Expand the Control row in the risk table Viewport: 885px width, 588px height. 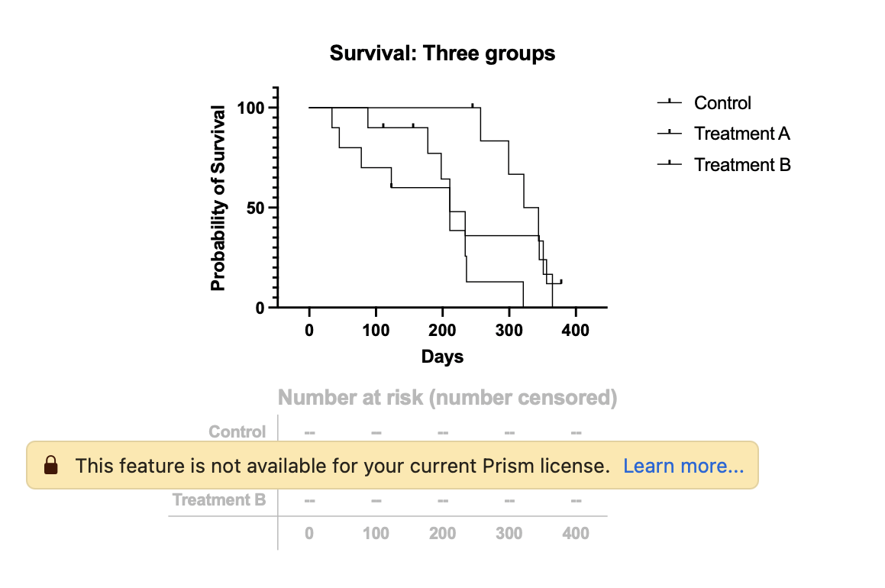237,431
